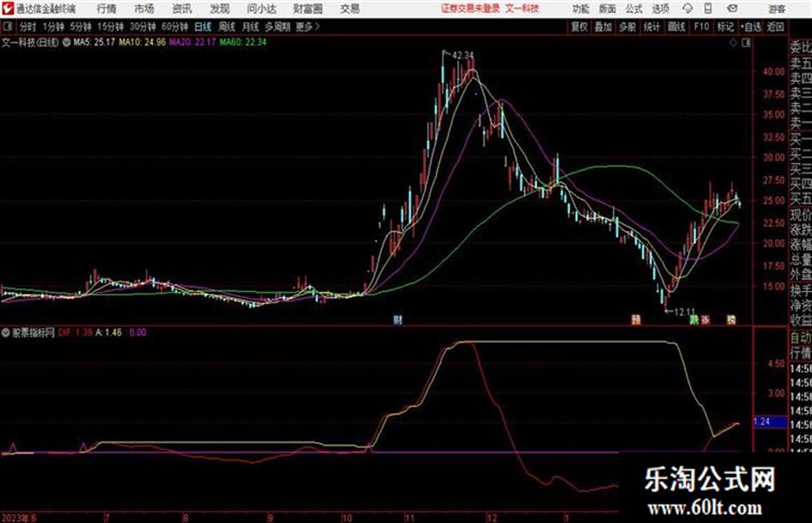Click the A: 1.46 indicator value

tap(109, 332)
